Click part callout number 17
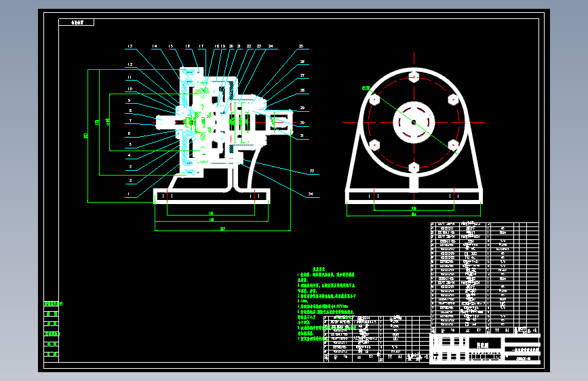This screenshot has height=381, width=588. click(x=201, y=46)
